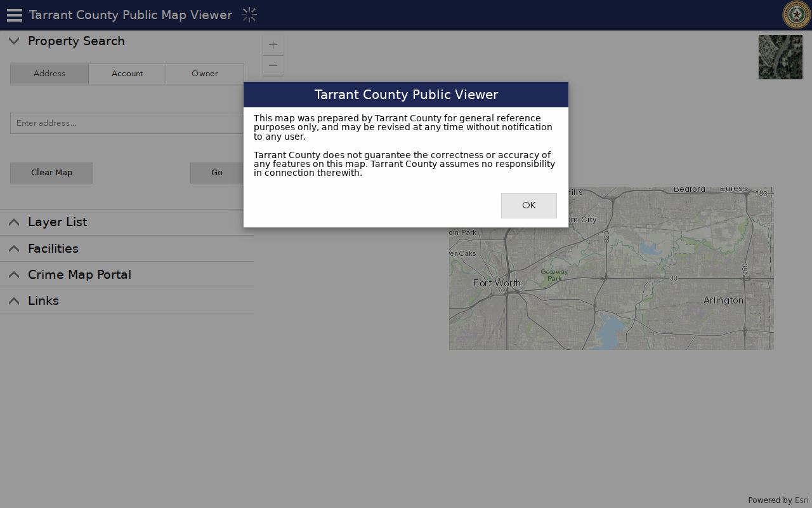Expand the Layer List section

(14, 222)
